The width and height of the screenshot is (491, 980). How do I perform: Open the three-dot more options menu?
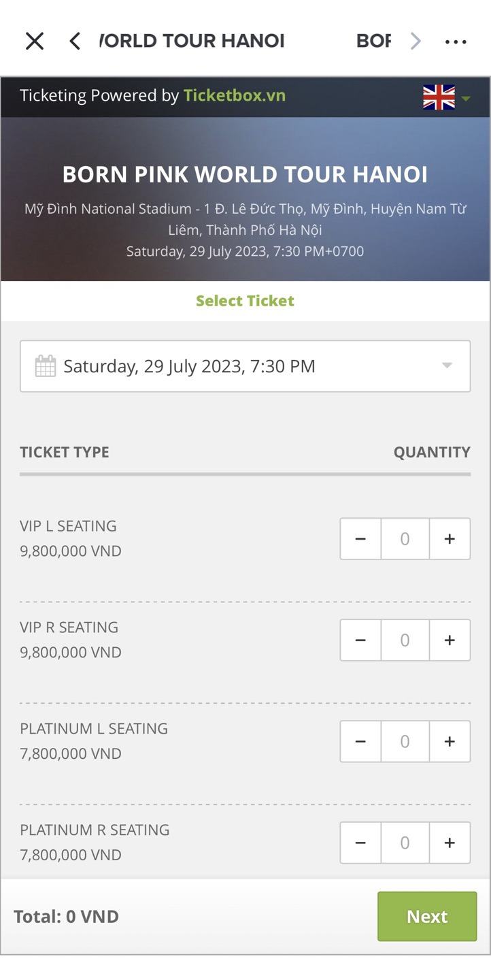click(456, 42)
